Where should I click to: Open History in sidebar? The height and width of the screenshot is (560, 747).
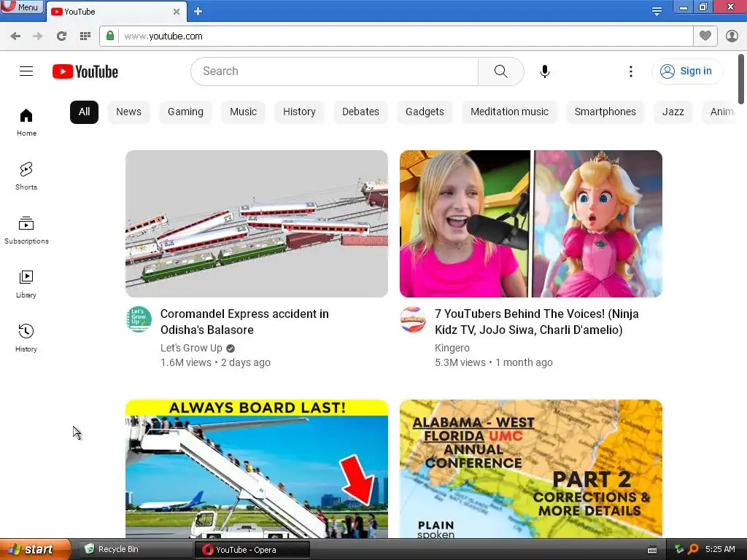point(26,338)
